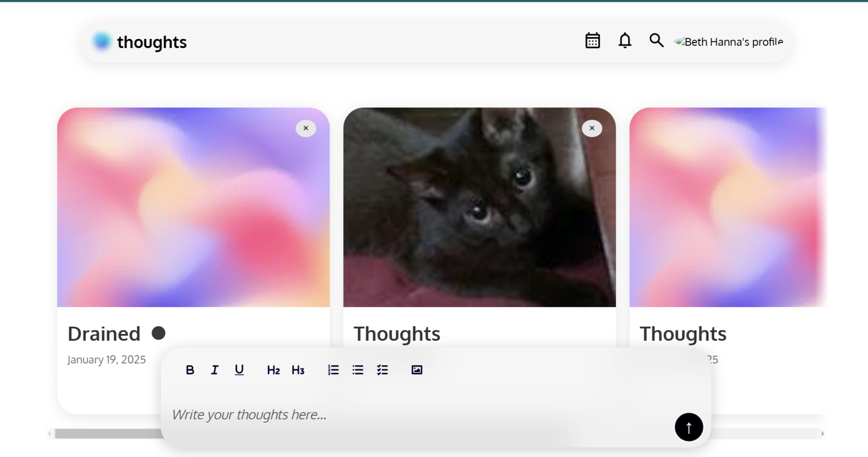Go to home via thoughts logo

point(140,42)
